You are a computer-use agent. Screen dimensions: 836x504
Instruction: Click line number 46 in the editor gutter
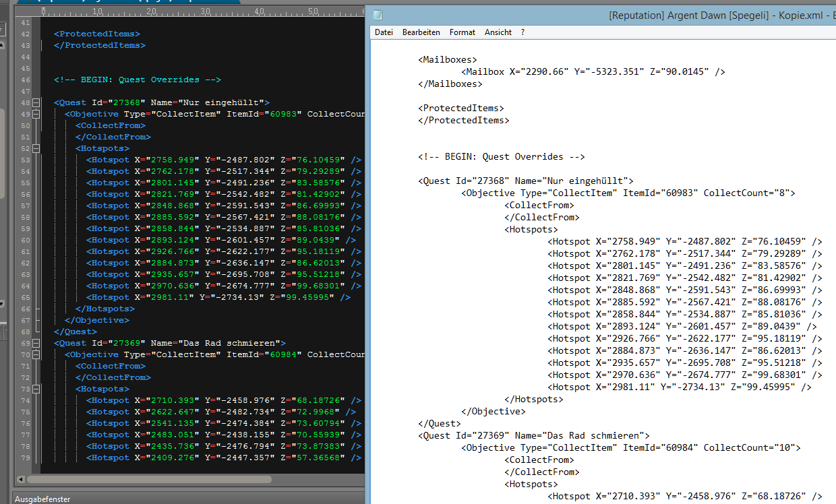[x=26, y=80]
